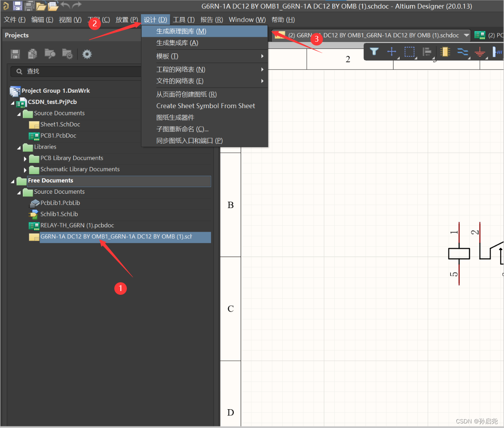This screenshot has height=428, width=504.
Task: Click the folder options icon in Projects panel
Action: click(x=67, y=54)
